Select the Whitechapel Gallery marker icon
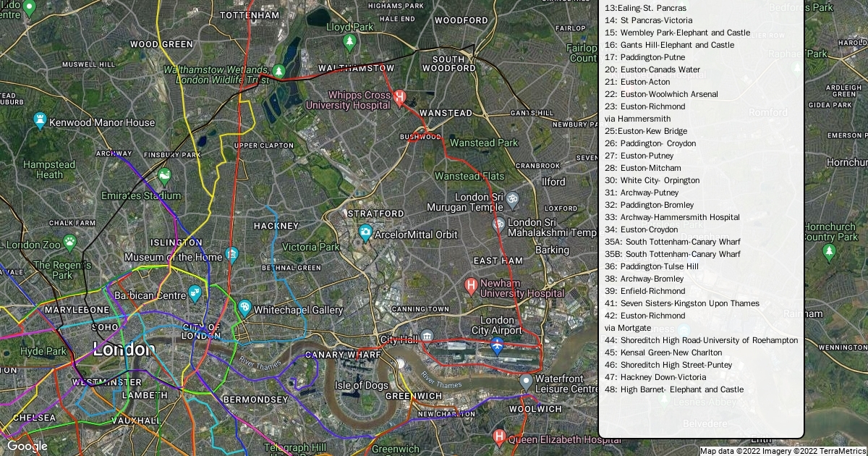Viewport: 868px width, 456px height. [245, 308]
